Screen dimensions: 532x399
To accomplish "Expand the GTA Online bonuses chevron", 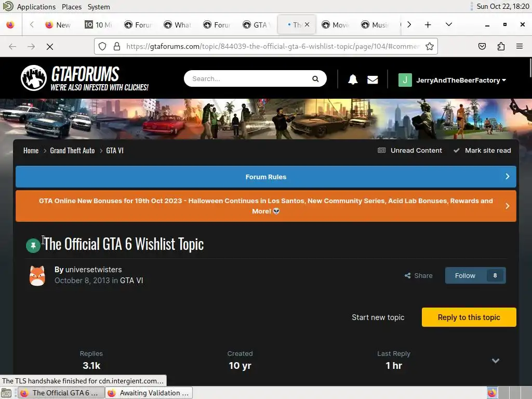I will click(507, 206).
